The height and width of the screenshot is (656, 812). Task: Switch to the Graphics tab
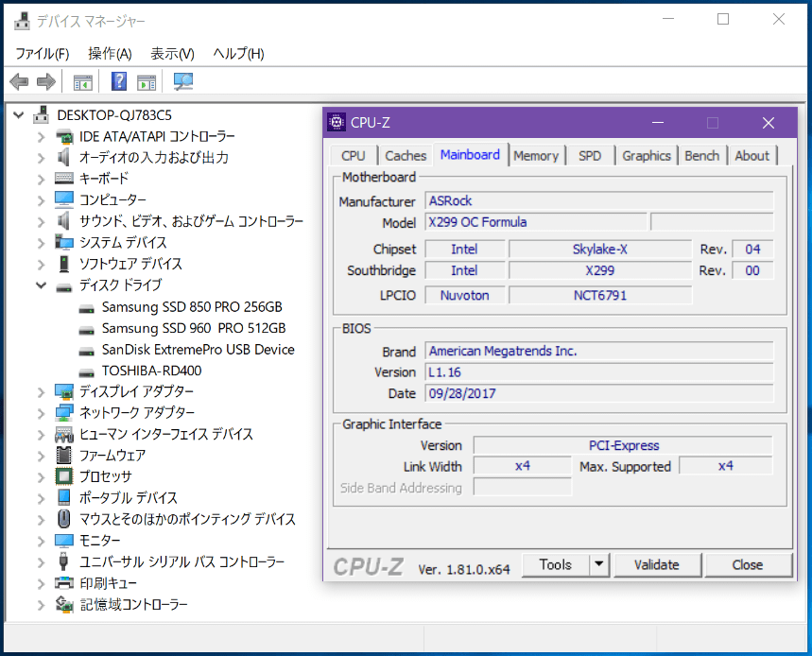pyautogui.click(x=647, y=156)
